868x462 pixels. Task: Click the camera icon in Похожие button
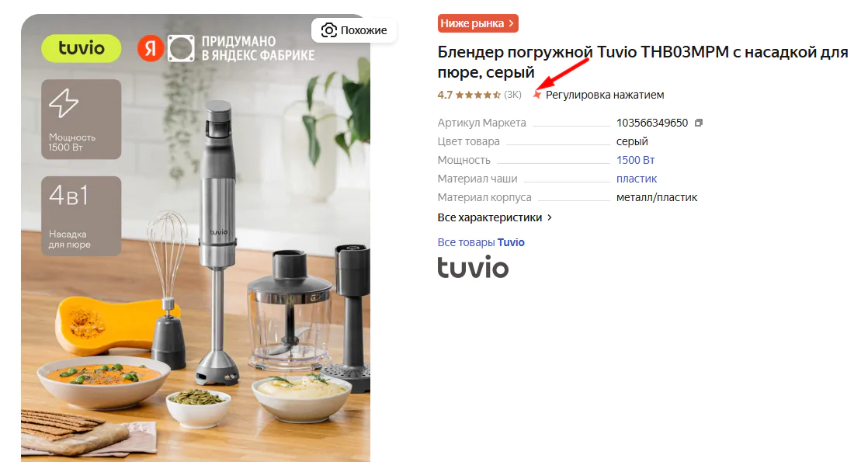click(329, 30)
